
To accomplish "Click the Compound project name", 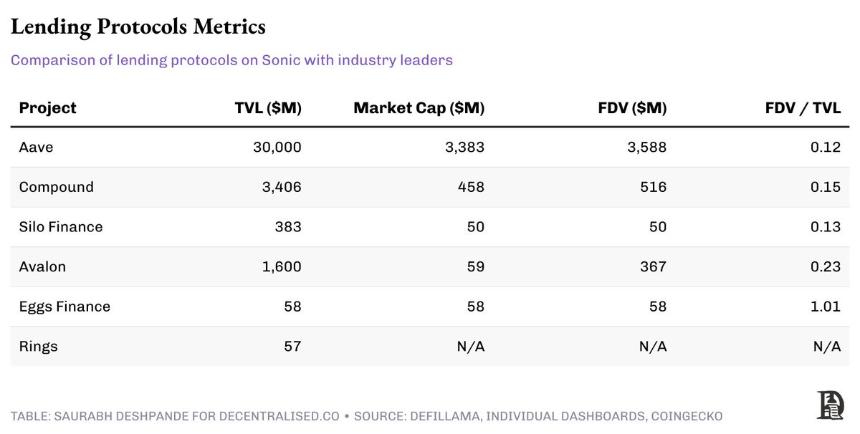I will [x=56, y=187].
